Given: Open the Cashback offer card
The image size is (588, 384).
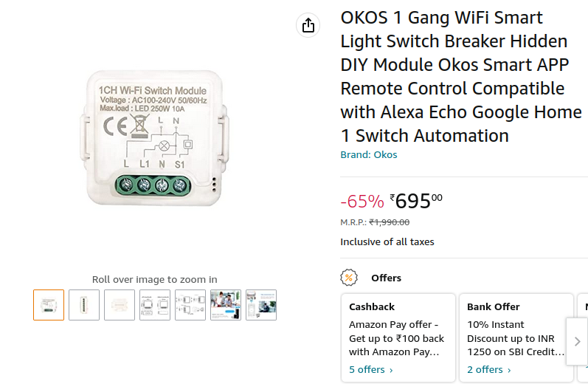Looking at the screenshot, I should point(398,337).
